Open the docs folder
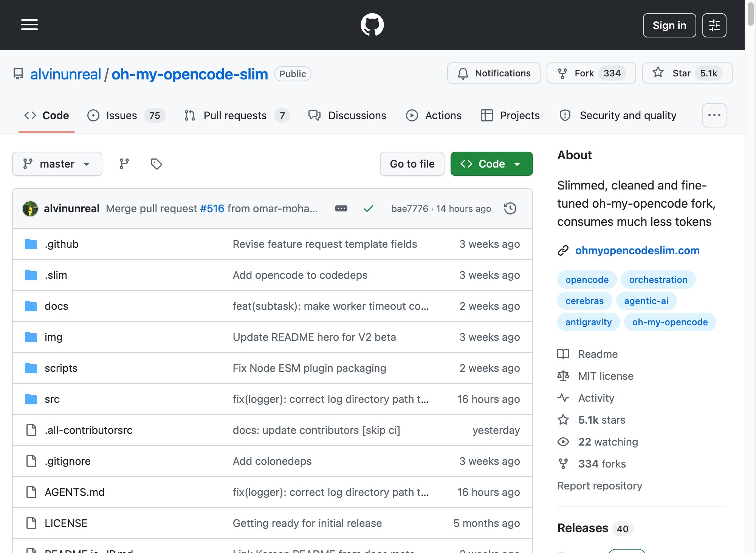The image size is (756, 553). 56,306
